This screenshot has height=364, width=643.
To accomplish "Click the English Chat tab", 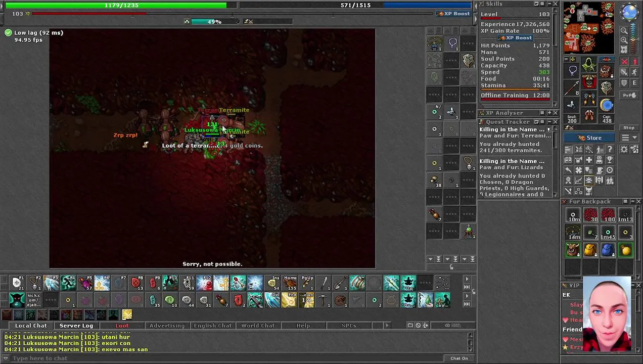I will coord(213,326).
